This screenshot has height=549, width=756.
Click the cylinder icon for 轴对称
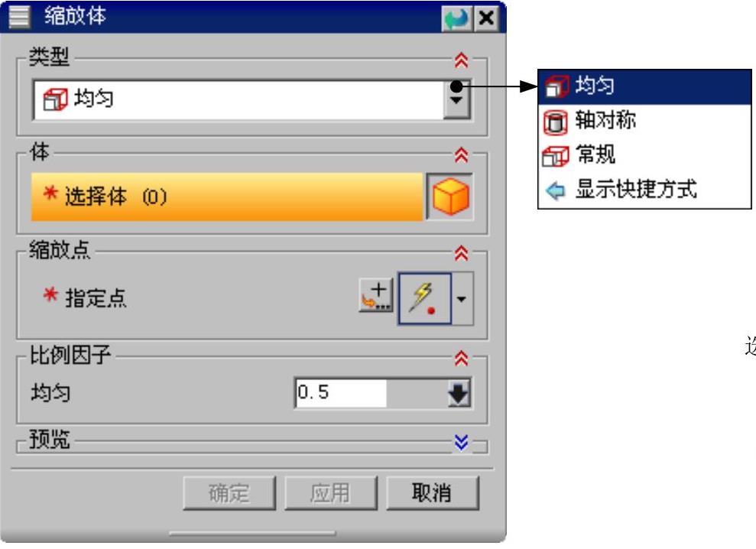pos(555,122)
